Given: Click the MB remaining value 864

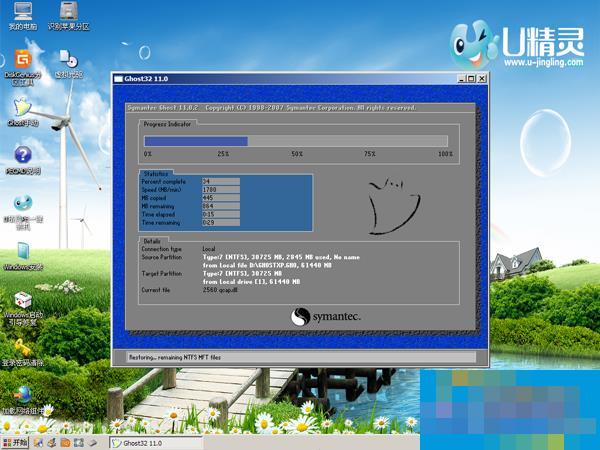Looking at the screenshot, I should [x=221, y=206].
